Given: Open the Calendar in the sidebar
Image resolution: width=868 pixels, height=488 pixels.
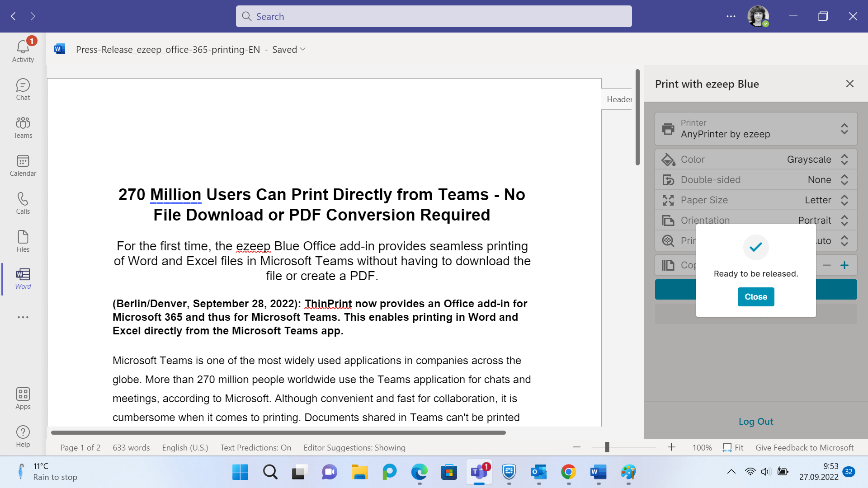Looking at the screenshot, I should (x=23, y=165).
